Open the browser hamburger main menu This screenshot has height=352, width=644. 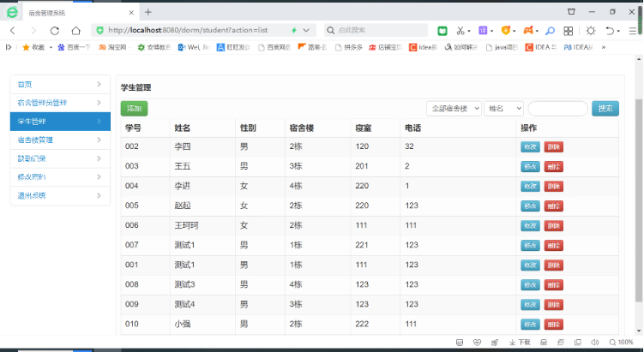633,31
